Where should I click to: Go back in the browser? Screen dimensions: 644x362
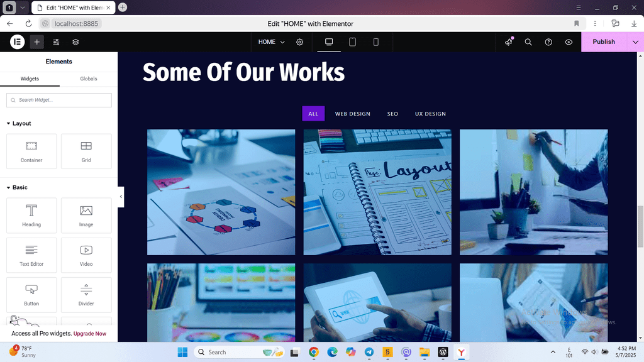(x=10, y=24)
